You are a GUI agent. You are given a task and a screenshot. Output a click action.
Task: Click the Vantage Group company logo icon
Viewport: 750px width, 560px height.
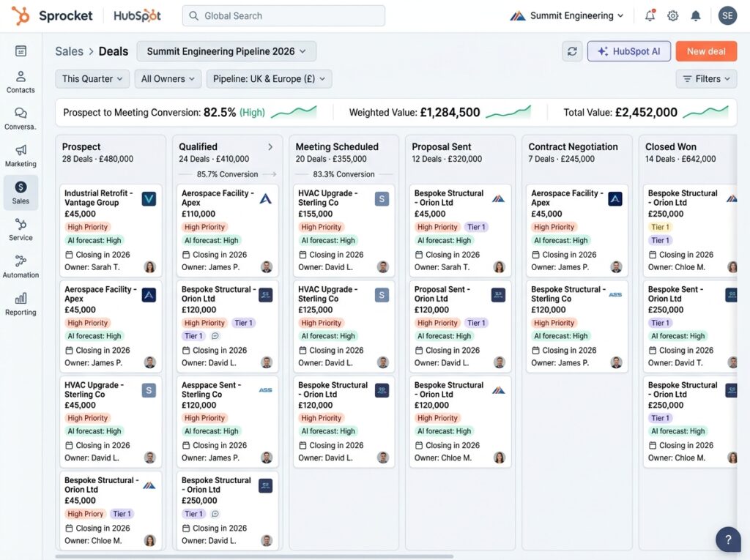pyautogui.click(x=149, y=198)
